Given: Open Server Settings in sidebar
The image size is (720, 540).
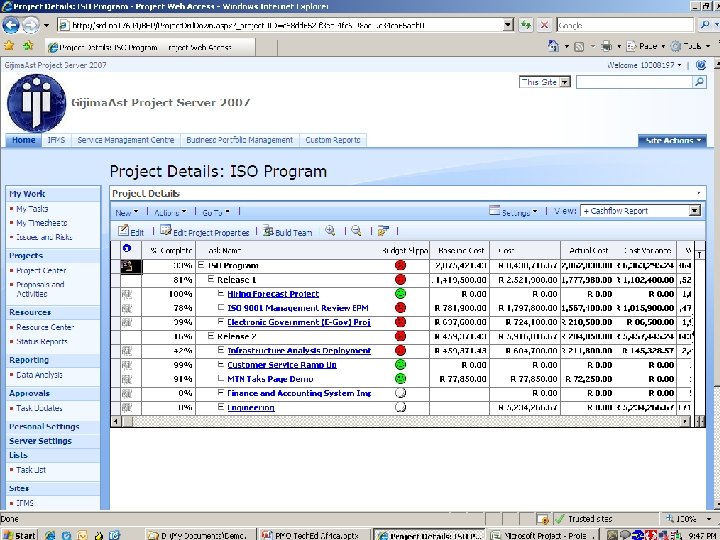Looking at the screenshot, I should (x=40, y=441).
